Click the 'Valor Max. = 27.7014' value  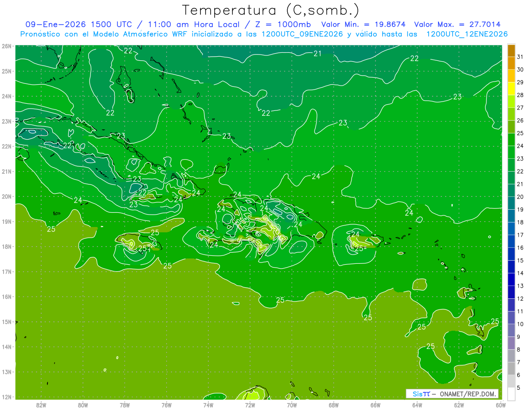point(457,24)
